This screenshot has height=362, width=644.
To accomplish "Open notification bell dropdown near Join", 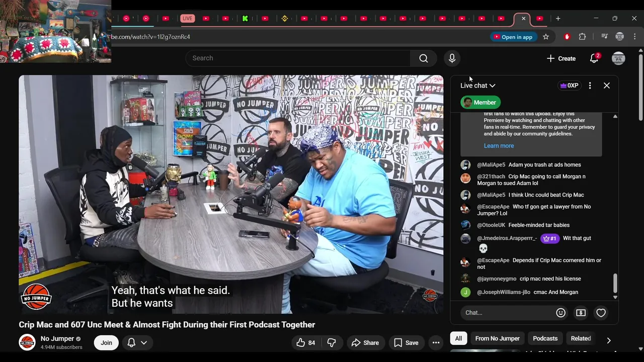I will [x=137, y=343].
